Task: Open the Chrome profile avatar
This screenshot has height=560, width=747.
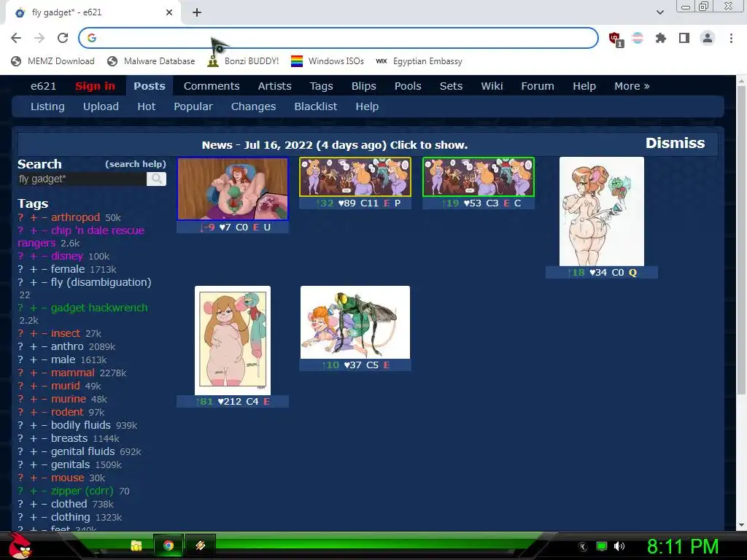Action: pyautogui.click(x=708, y=38)
